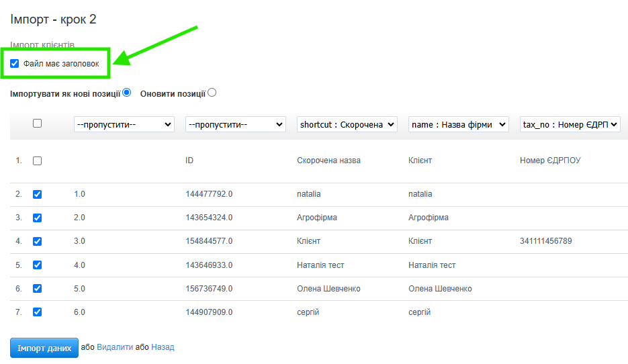
Task: Uncheck the row 3 Агрофірма checkbox
Action: click(x=38, y=218)
